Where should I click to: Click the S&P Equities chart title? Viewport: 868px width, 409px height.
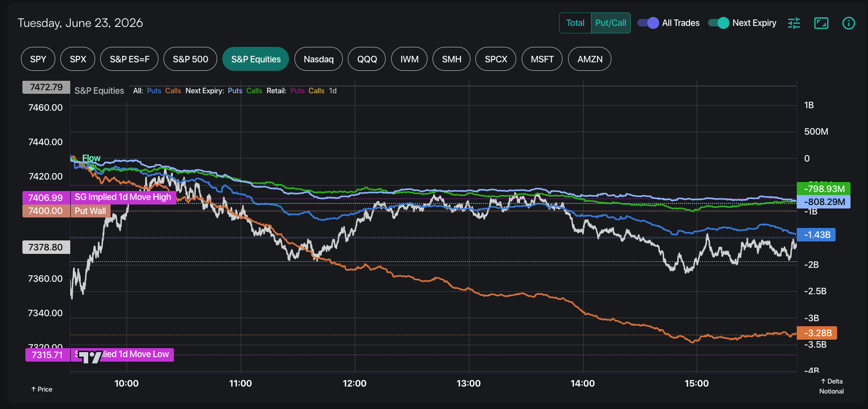(x=99, y=91)
